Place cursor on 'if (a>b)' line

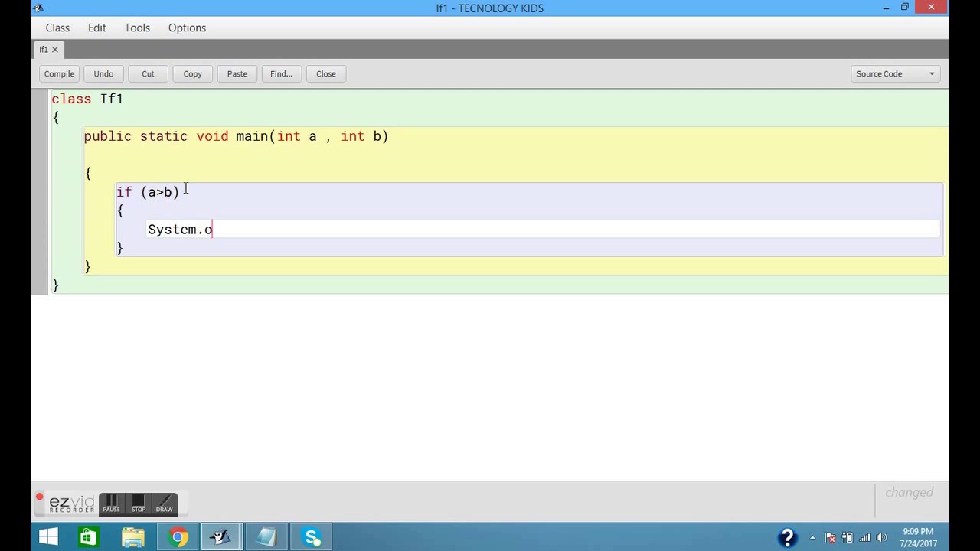(x=148, y=192)
